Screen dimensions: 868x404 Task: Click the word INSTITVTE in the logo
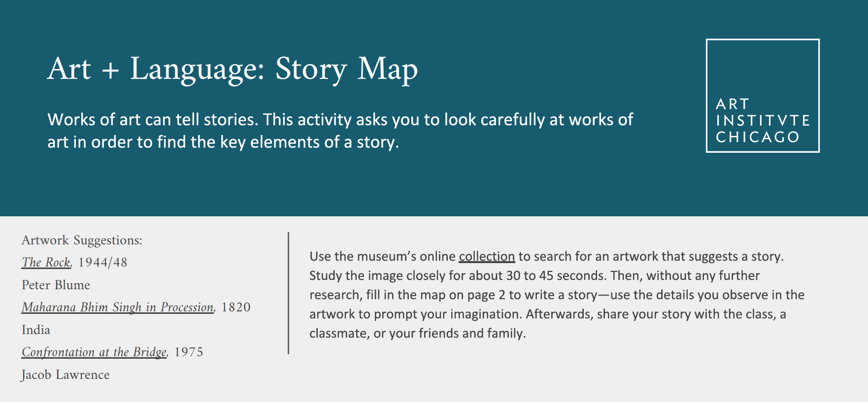click(x=763, y=121)
